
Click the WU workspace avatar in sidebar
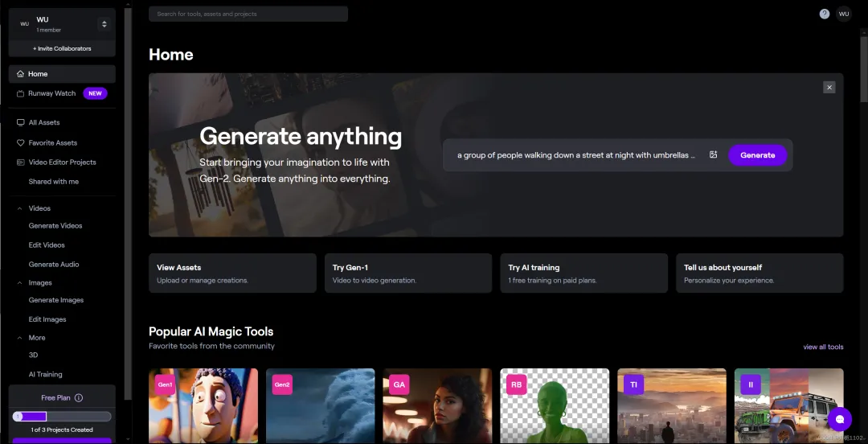coord(24,24)
